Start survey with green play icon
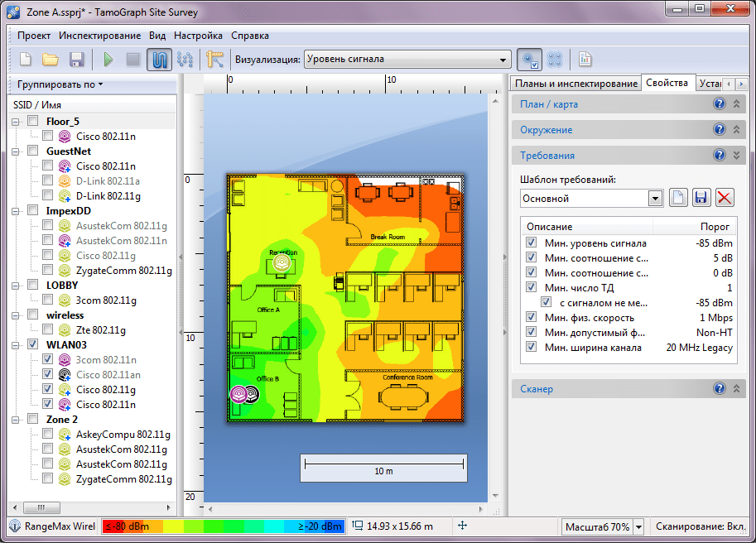 108,60
